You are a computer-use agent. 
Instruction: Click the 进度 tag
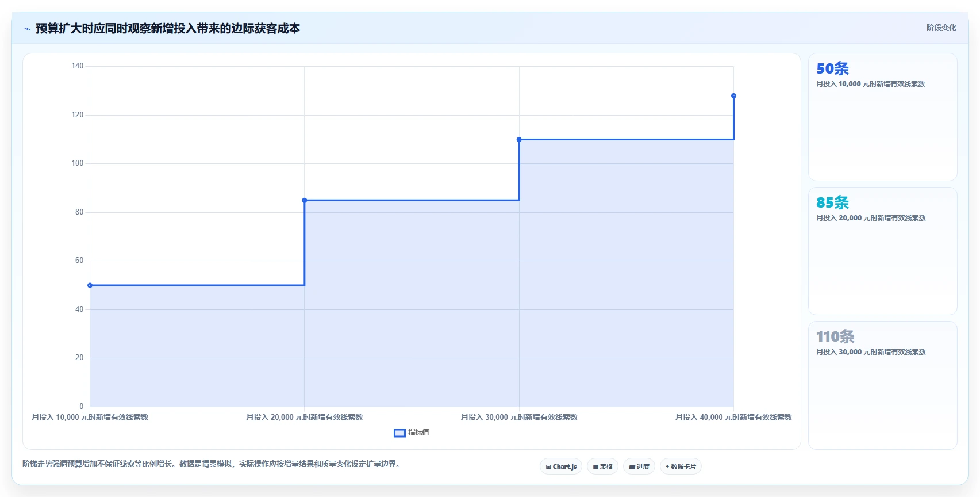[x=639, y=467]
